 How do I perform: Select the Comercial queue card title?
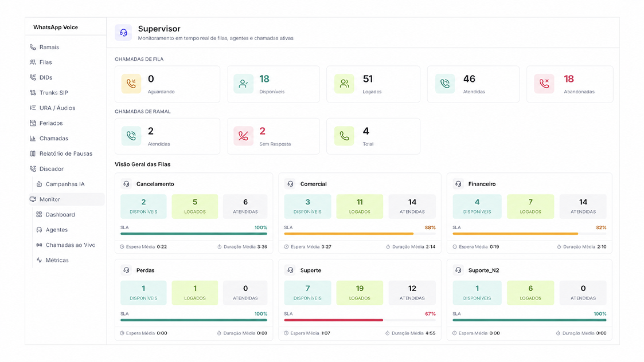pyautogui.click(x=313, y=184)
